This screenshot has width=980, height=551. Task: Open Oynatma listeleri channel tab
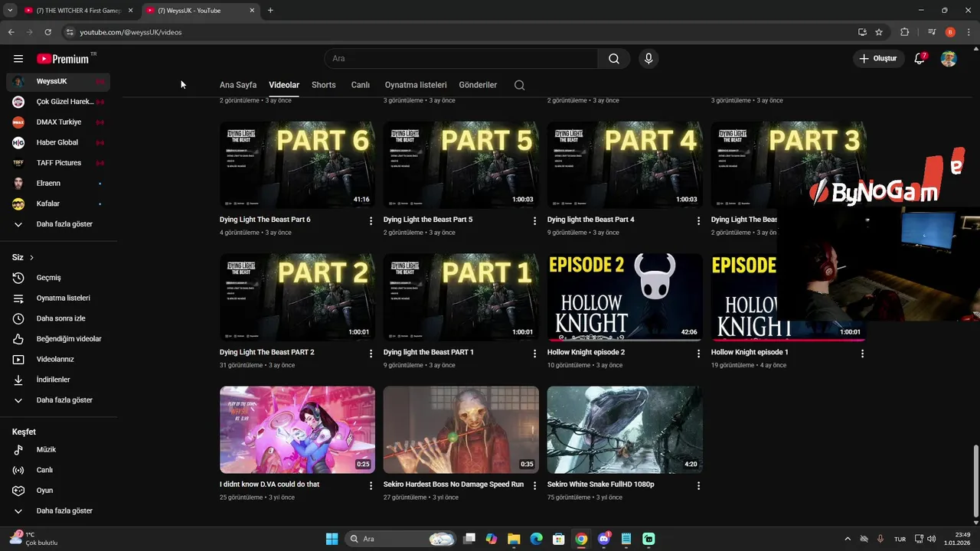(x=416, y=85)
